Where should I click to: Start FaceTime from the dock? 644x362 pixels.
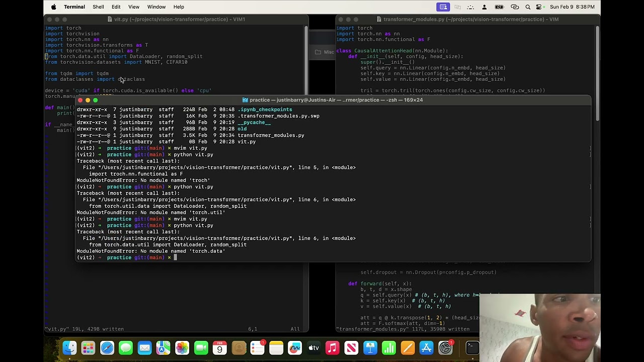tap(201, 347)
